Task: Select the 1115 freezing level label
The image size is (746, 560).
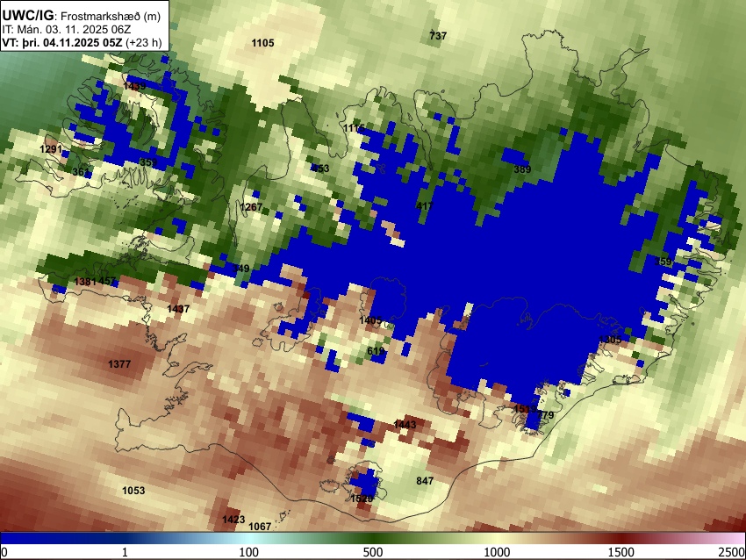Action: pyautogui.click(x=354, y=128)
